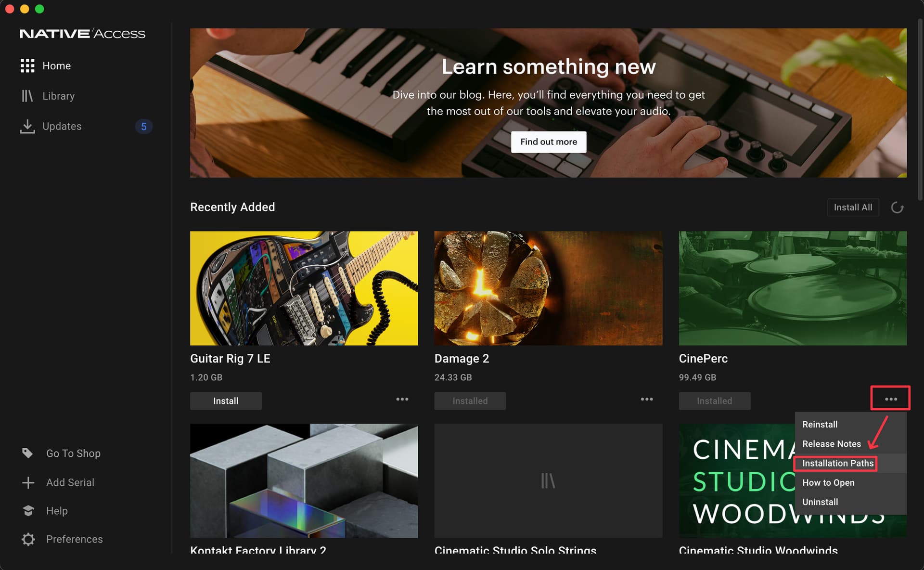Open Damage 2 product thumbnail
Screen dimensions: 924x570
(548, 288)
